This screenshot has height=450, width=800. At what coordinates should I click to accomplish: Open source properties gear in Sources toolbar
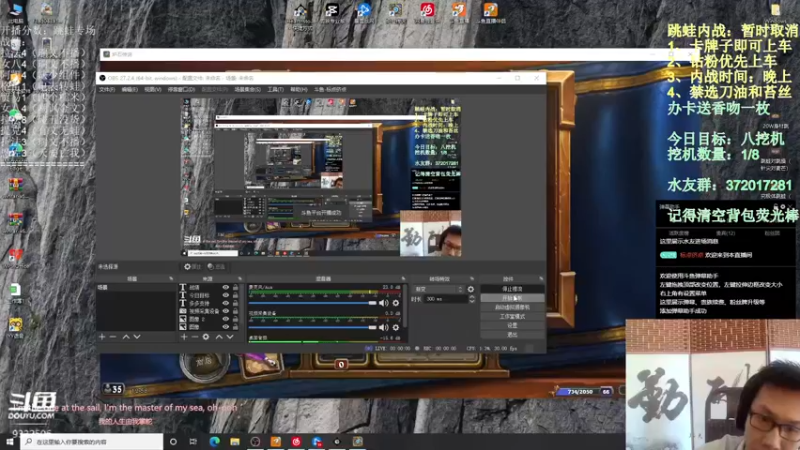pyautogui.click(x=206, y=337)
